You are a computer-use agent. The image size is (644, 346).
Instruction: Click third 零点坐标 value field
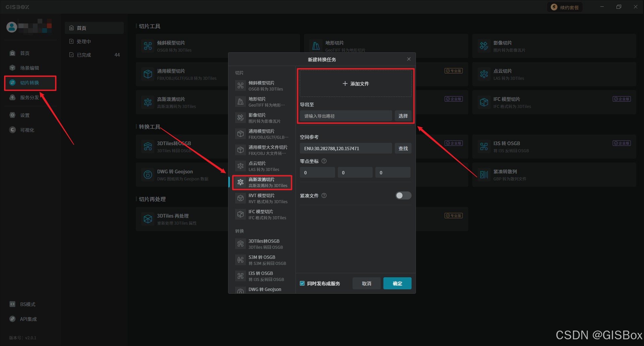tap(393, 172)
